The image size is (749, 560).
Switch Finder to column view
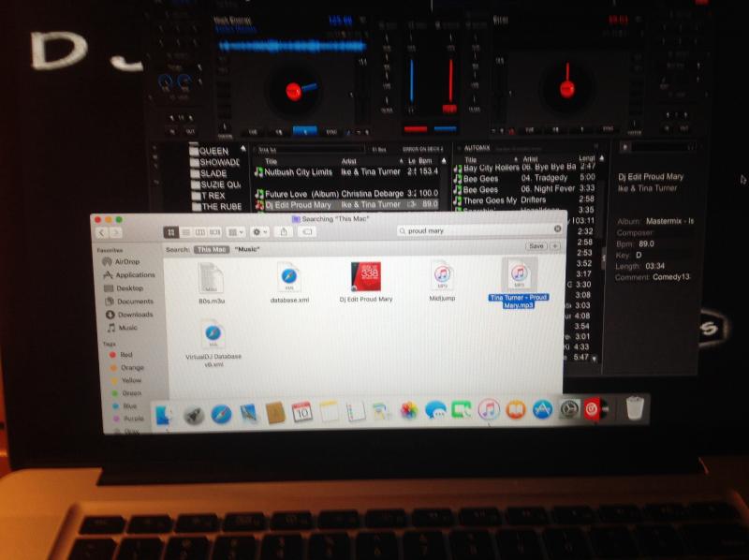[200, 232]
